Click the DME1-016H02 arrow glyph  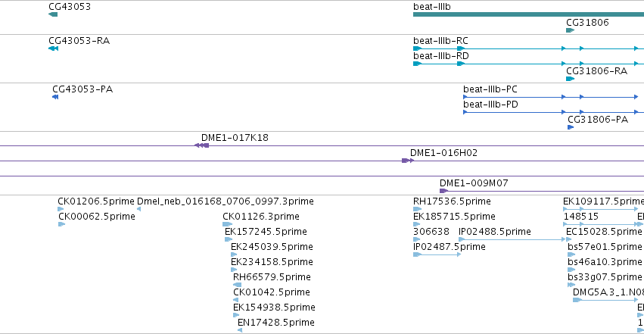point(408,161)
